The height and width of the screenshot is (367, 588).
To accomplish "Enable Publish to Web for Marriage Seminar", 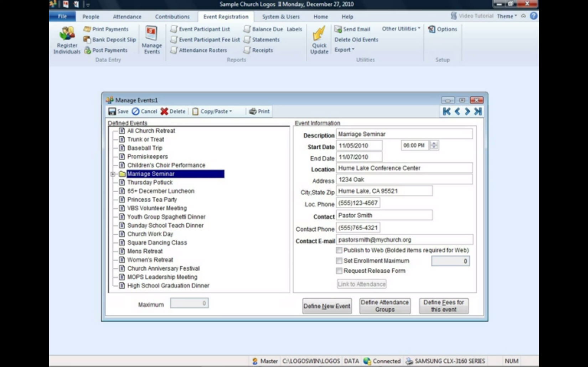I will point(339,250).
